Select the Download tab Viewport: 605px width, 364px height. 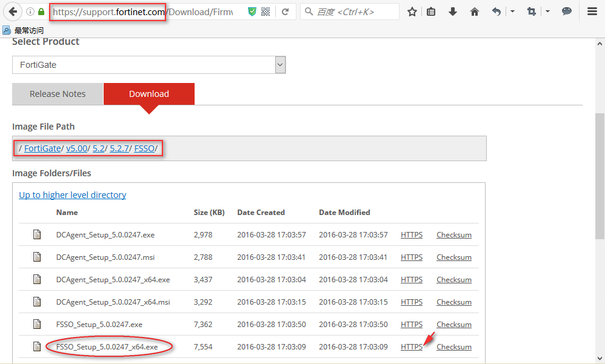tap(149, 94)
